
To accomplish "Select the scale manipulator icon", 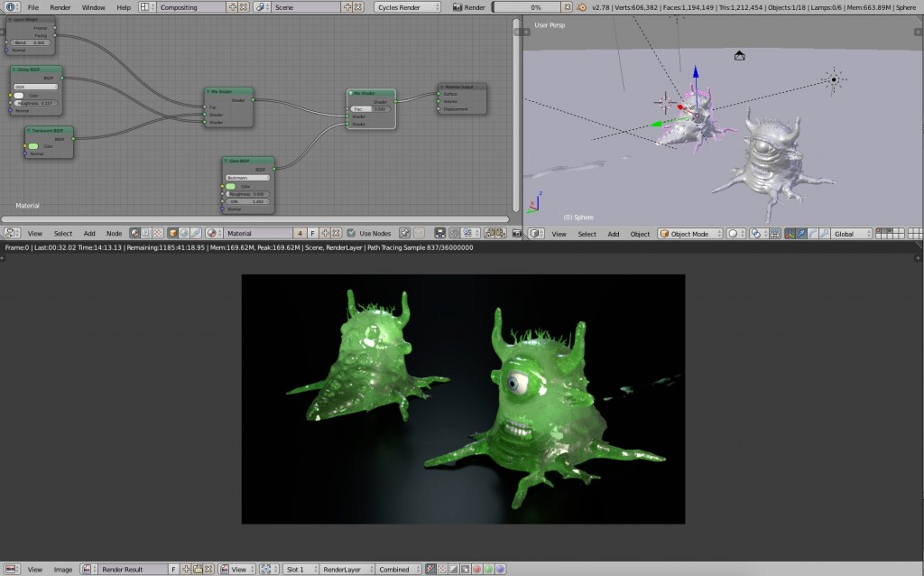I will click(825, 233).
